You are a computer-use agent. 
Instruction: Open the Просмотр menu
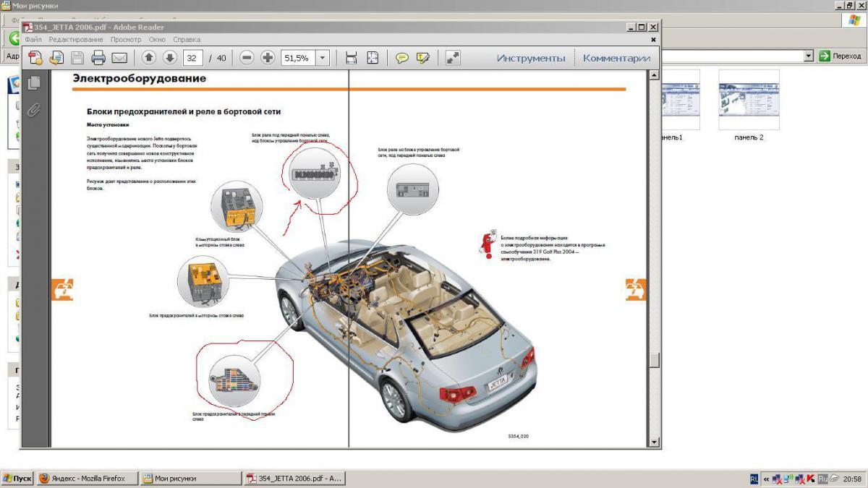126,40
